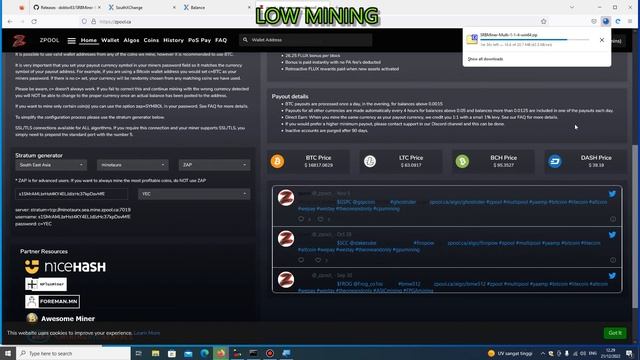640x360 pixels.
Task: Cancel the SRBMiner-Multi download with the X
Action: (602, 40)
